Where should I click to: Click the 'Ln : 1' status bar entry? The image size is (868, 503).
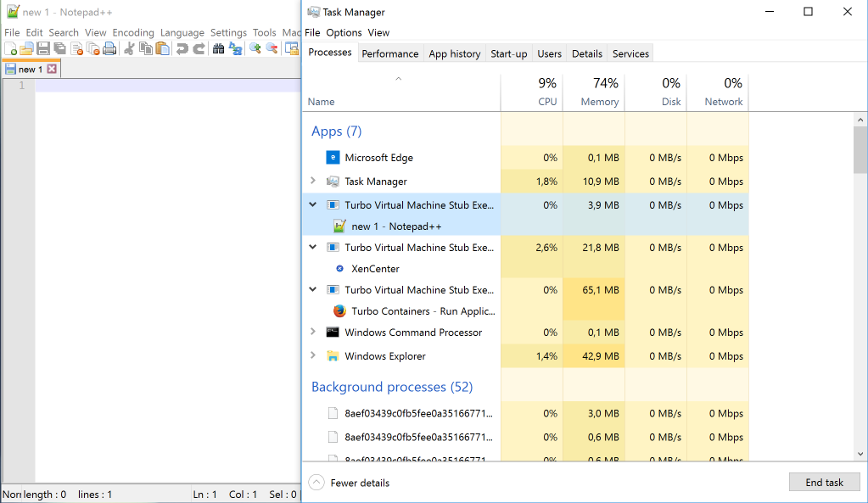[x=204, y=495]
